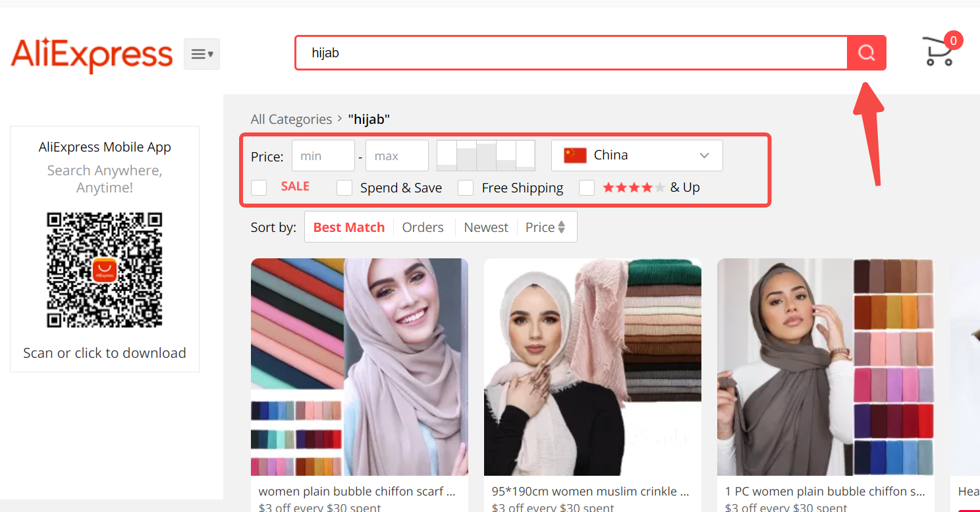Click the QR code to download the app
980x512 pixels.
point(104,270)
